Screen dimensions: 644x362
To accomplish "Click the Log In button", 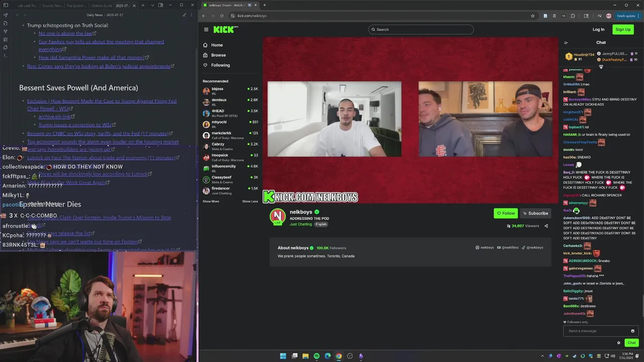I will [x=598, y=30].
